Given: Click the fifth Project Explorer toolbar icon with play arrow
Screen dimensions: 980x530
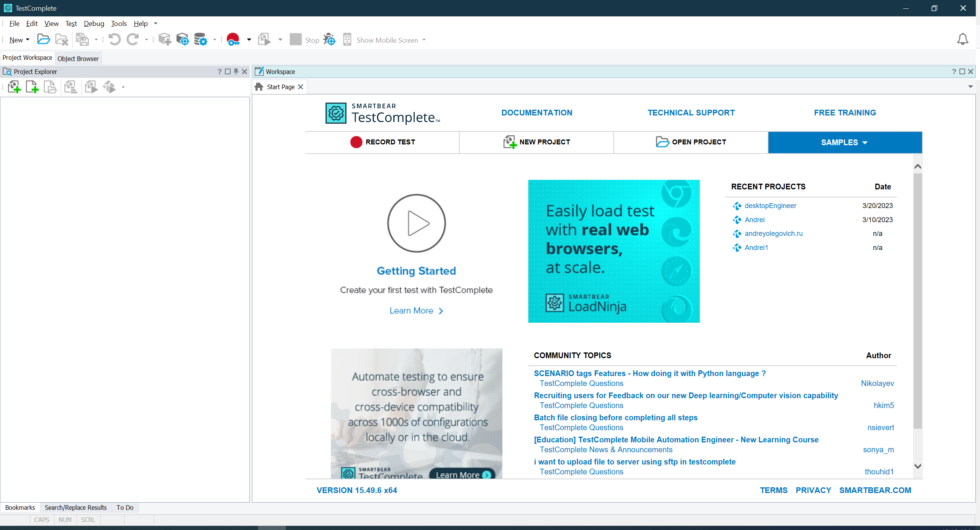Looking at the screenshot, I should (91, 87).
